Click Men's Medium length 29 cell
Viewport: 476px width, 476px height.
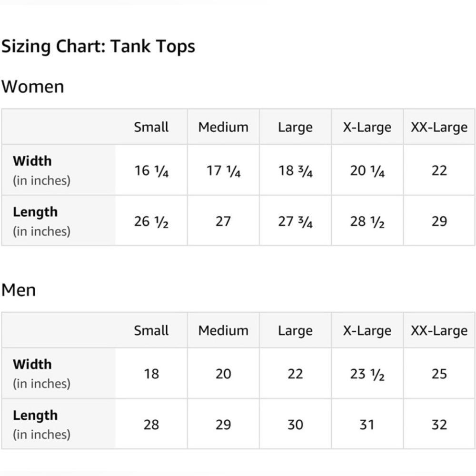tap(223, 425)
